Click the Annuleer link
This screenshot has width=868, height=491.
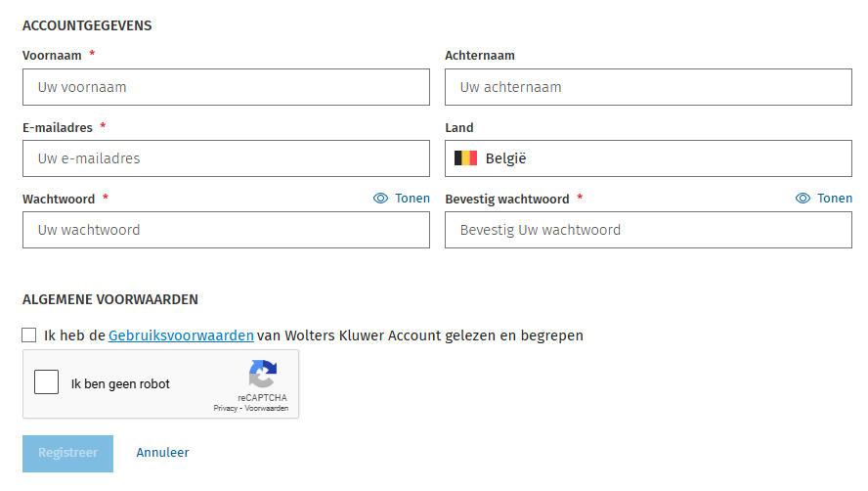(162, 453)
